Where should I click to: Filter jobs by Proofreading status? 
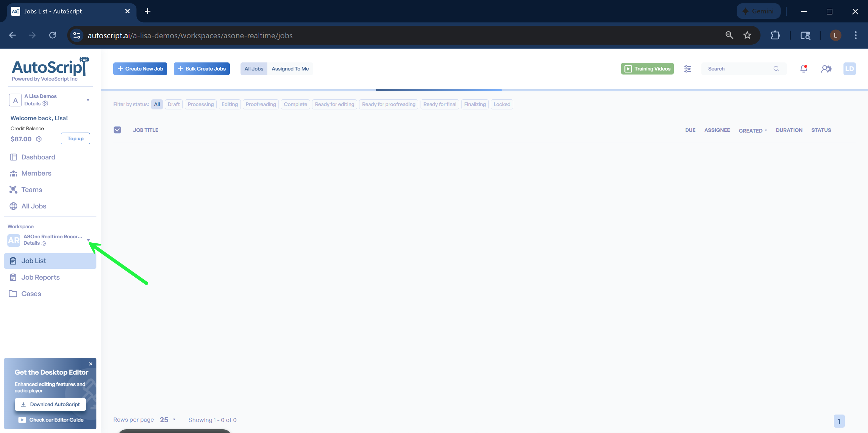260,104
